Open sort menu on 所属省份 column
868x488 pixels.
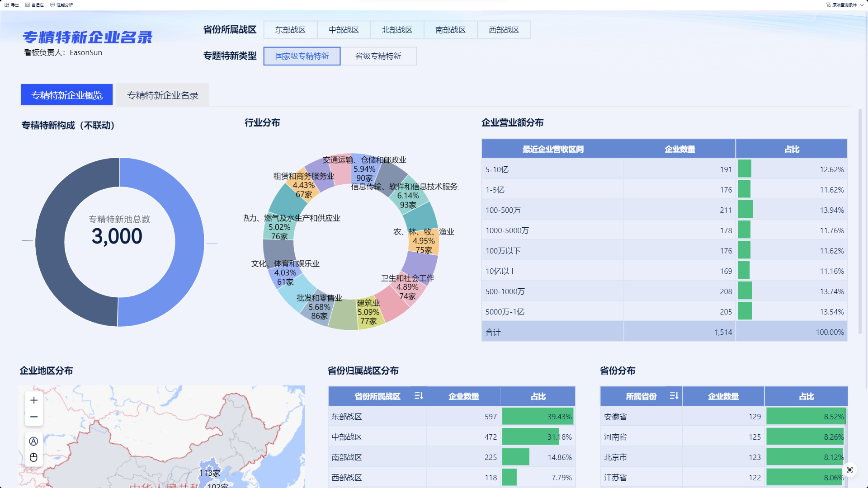coord(674,396)
